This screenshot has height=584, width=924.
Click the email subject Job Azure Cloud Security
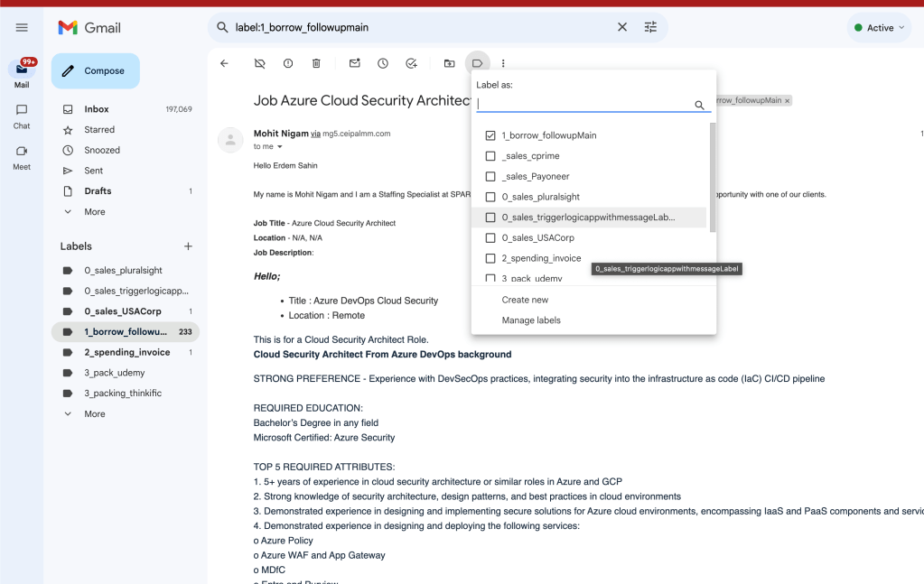(x=362, y=101)
